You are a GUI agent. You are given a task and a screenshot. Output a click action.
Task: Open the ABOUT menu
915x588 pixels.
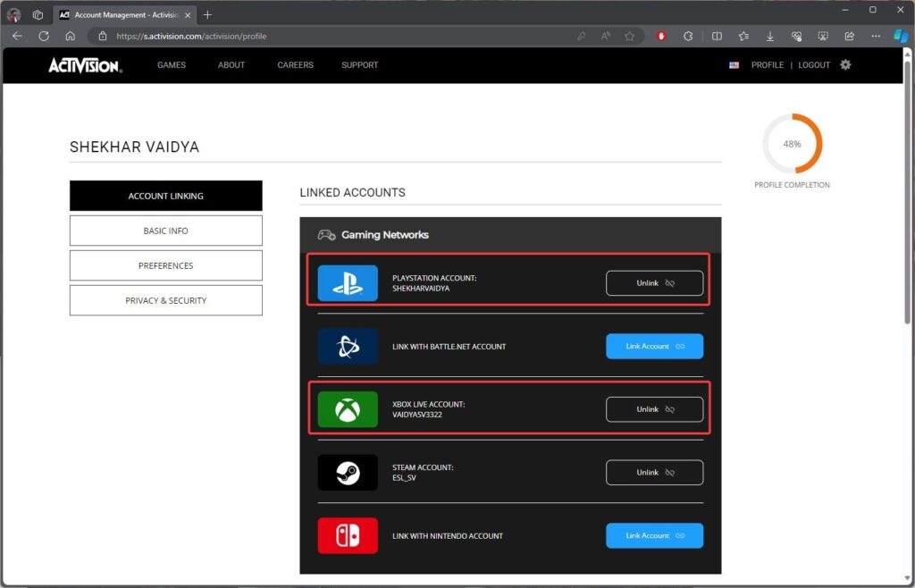(231, 65)
